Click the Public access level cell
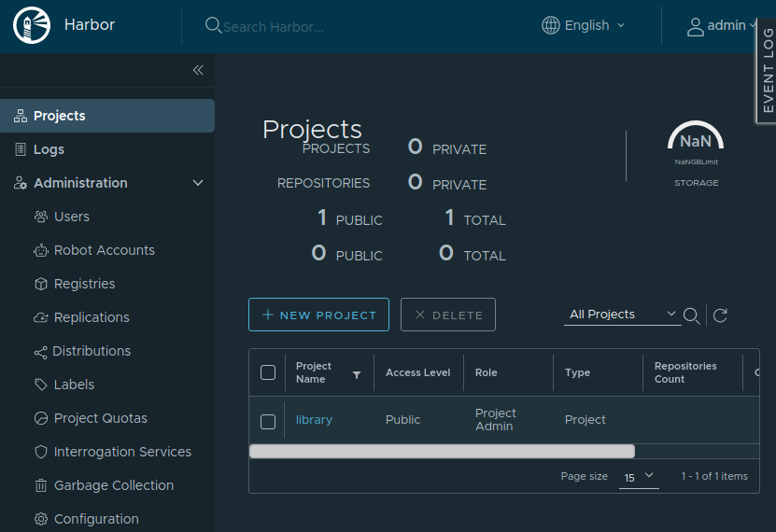This screenshot has width=776, height=532. [402, 420]
